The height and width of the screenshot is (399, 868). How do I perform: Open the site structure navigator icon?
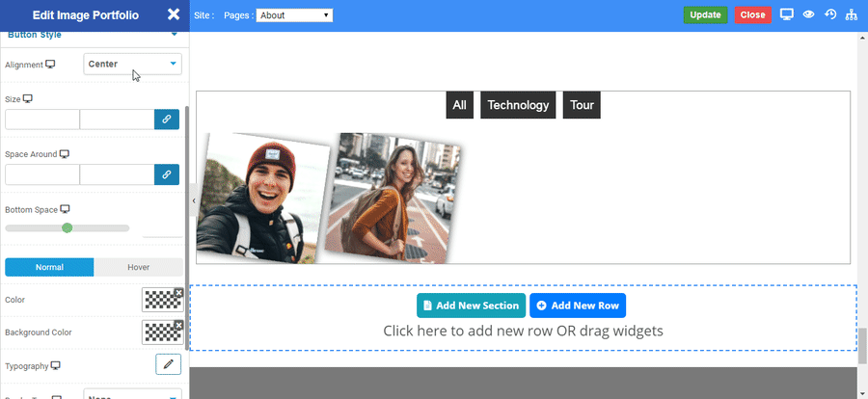pyautogui.click(x=851, y=15)
